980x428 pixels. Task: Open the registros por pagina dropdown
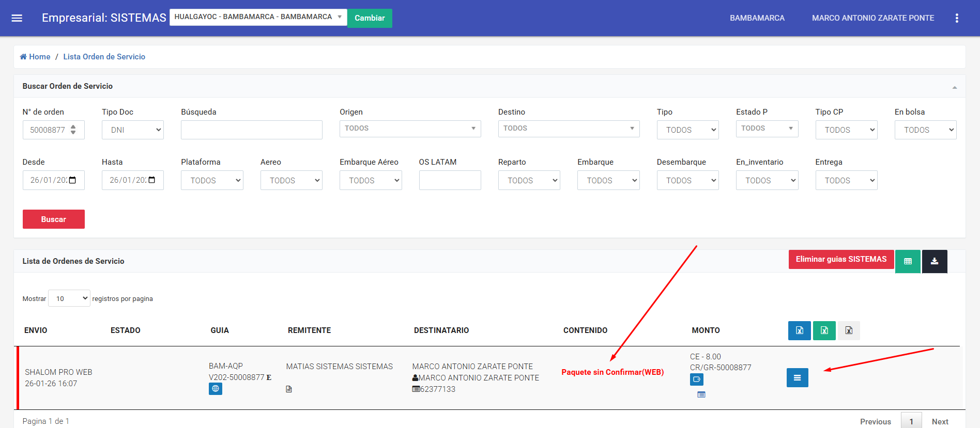pos(69,298)
